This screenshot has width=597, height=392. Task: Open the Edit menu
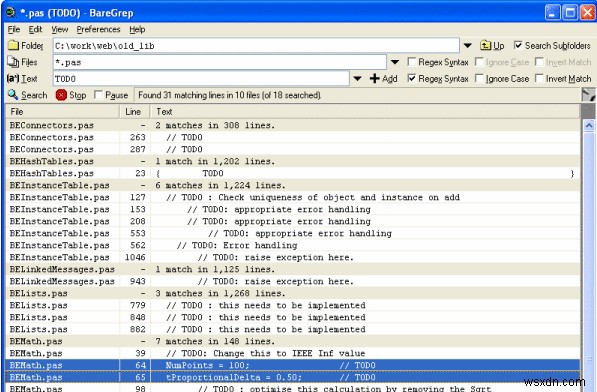35,29
